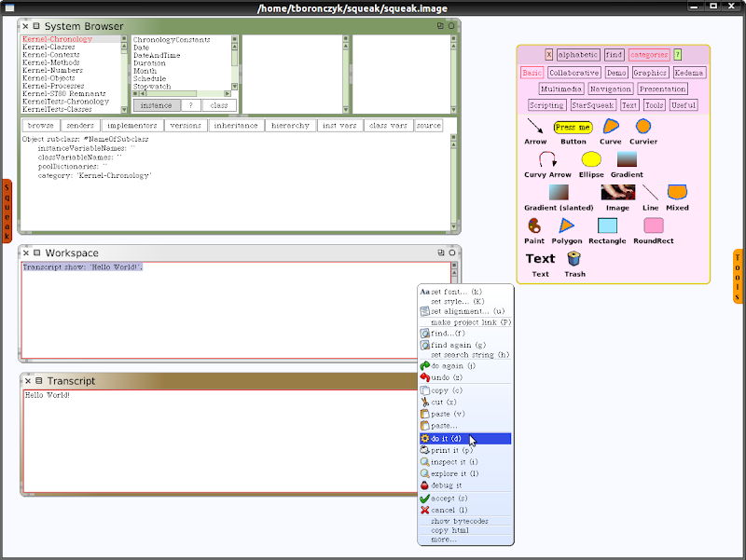
Task: Pick the blue Polygon icon
Action: [x=566, y=225]
